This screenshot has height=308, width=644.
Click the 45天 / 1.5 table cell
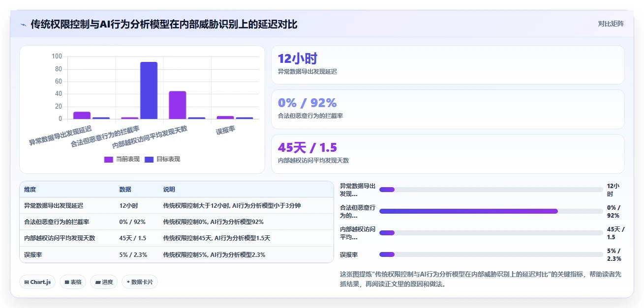point(132,238)
